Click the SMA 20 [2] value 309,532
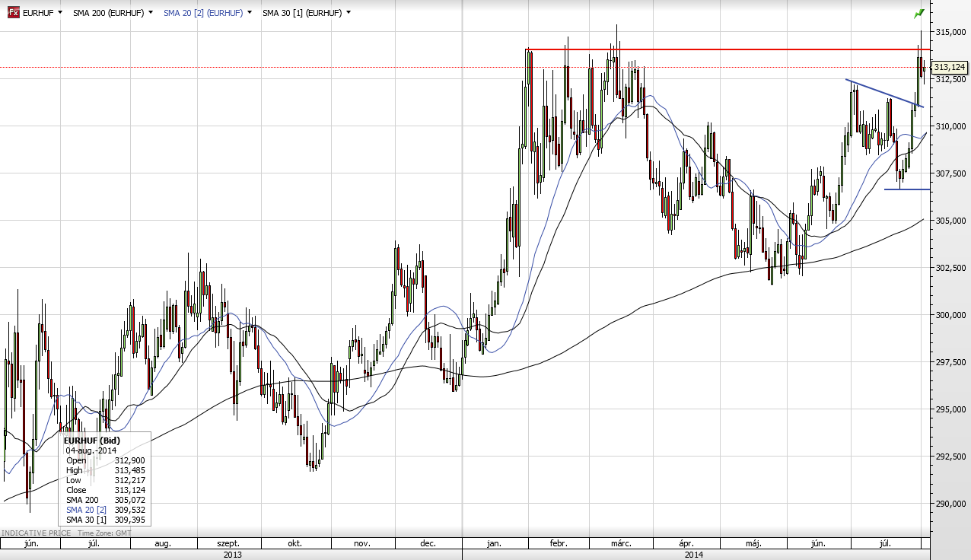This screenshot has width=971, height=560. (x=129, y=510)
